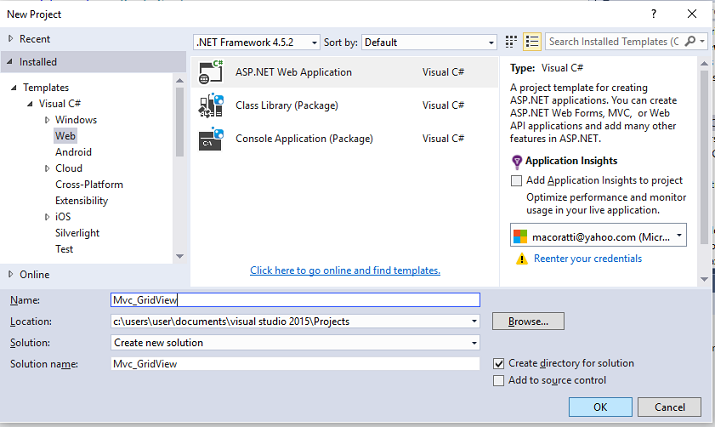Select the Web template category
This screenshot has height=427, width=715.
click(65, 136)
